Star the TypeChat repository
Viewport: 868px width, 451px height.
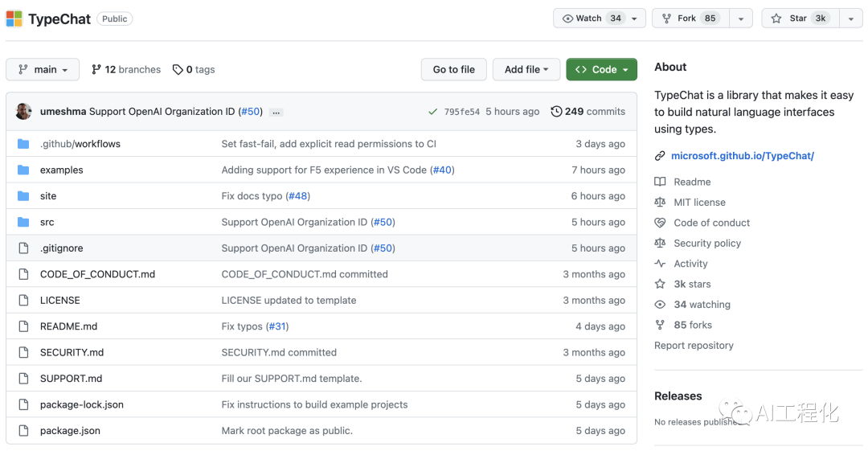pyautogui.click(x=799, y=18)
